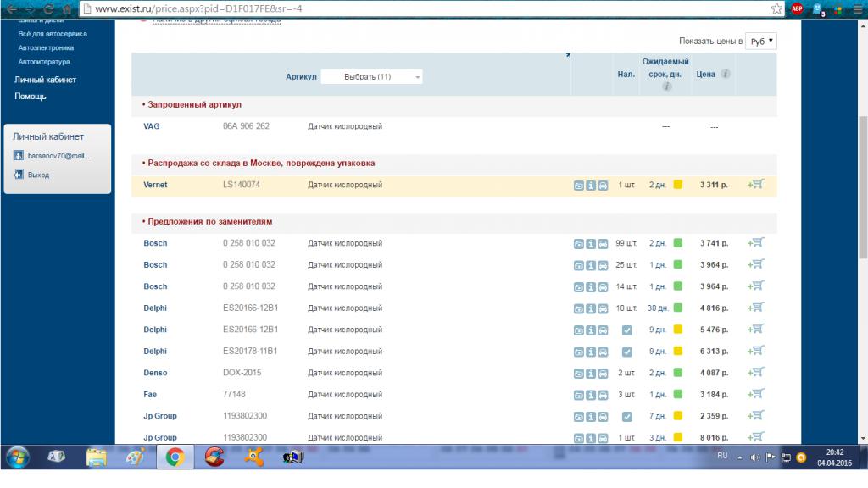Open photo icon for Bosch 99 шт. row
The height and width of the screenshot is (488, 868).
click(x=578, y=243)
